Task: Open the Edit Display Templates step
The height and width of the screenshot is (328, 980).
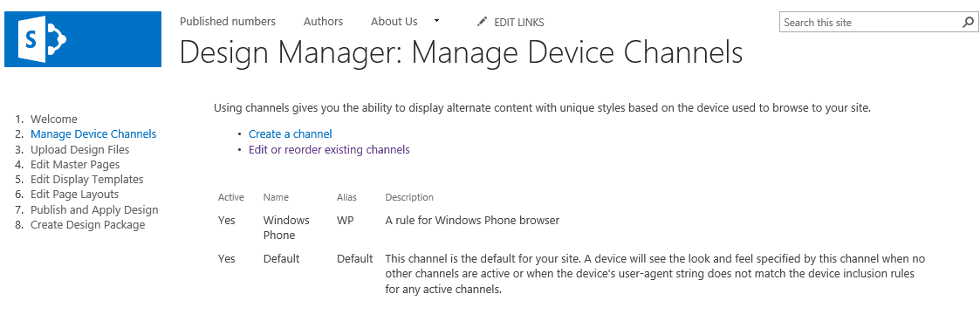Action: [87, 180]
